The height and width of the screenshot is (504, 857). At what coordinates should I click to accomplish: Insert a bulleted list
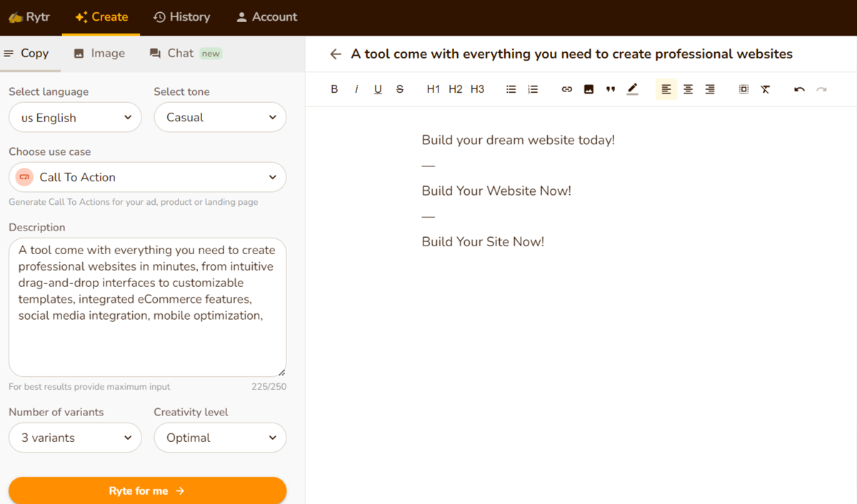(x=511, y=89)
